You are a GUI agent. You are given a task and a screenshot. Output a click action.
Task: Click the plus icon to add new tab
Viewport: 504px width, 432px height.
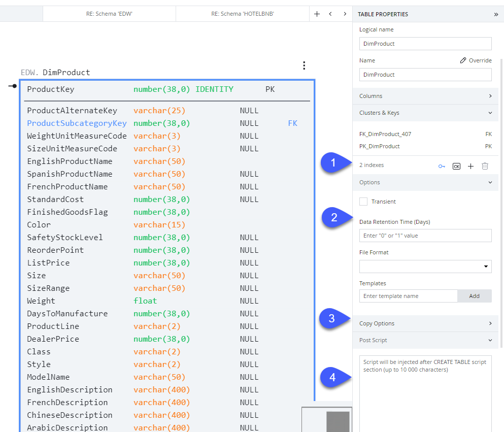[317, 14]
